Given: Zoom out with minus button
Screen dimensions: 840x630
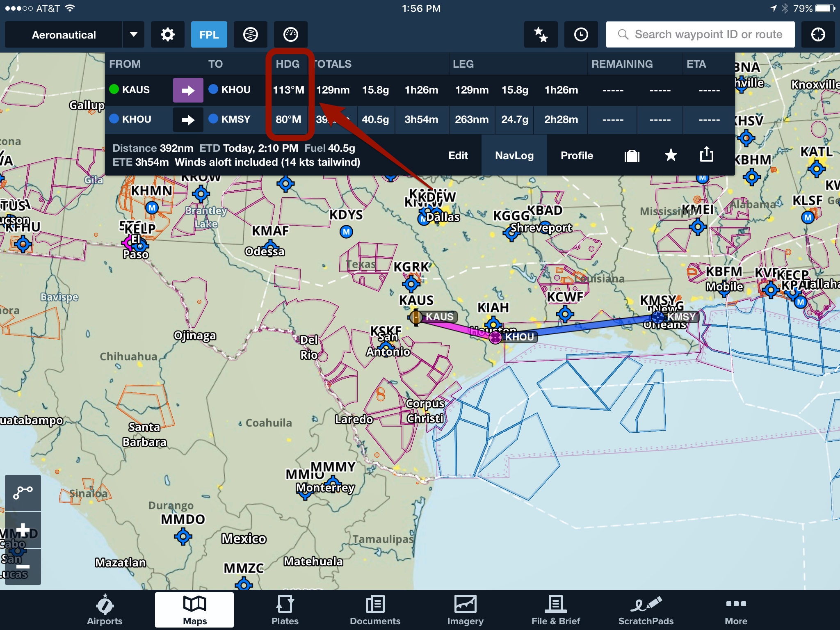Looking at the screenshot, I should (x=23, y=567).
